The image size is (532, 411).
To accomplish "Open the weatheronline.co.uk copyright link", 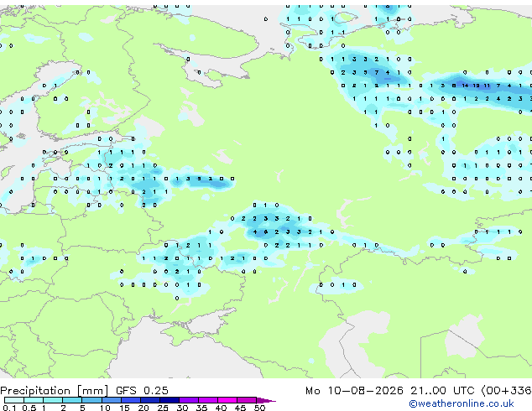I will (462, 403).
